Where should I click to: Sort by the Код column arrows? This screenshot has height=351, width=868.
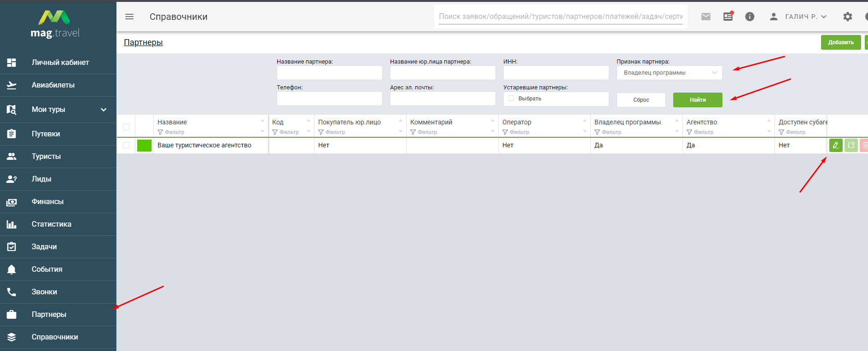click(309, 126)
